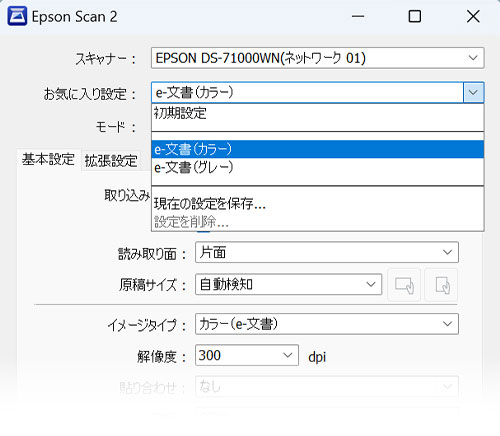Click the イメージタイプ label
Image resolution: width=500 pixels, height=436 pixels.
[147, 325]
